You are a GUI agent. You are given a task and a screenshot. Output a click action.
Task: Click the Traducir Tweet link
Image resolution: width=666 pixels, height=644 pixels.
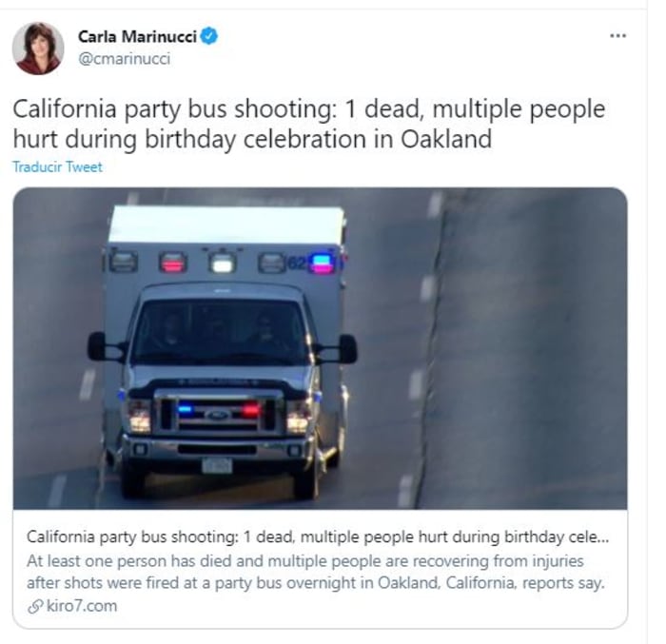click(57, 166)
